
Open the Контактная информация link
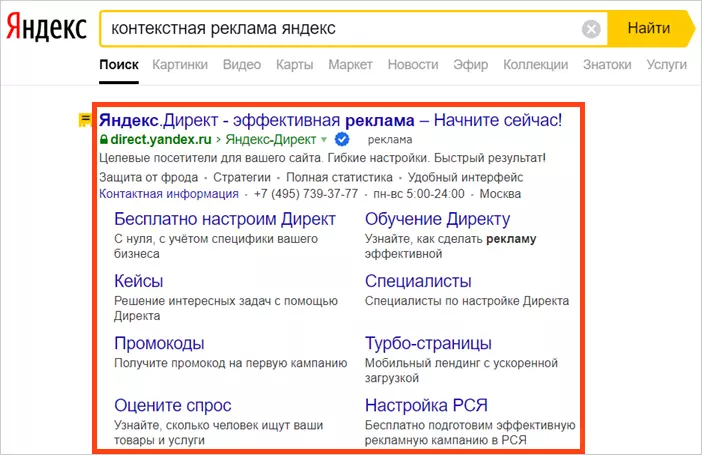pyautogui.click(x=169, y=194)
